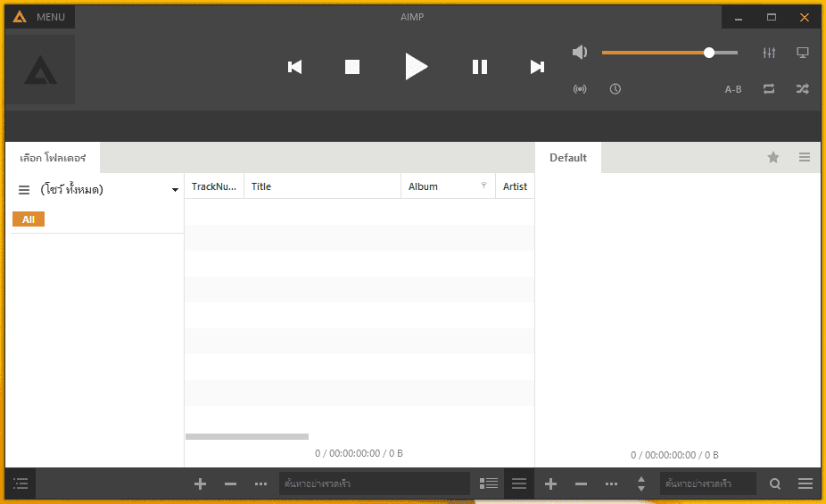
Task: Click the orange All filter button
Action: 29,219
